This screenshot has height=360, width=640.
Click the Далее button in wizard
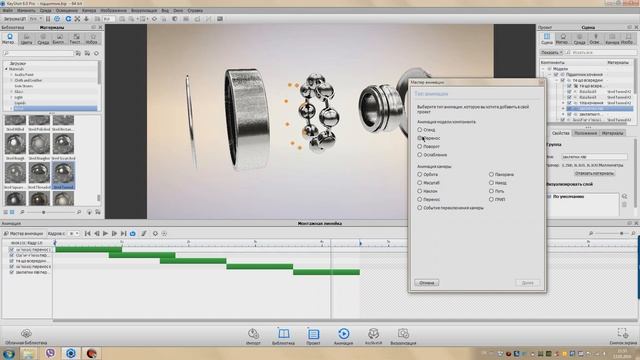coord(527,282)
